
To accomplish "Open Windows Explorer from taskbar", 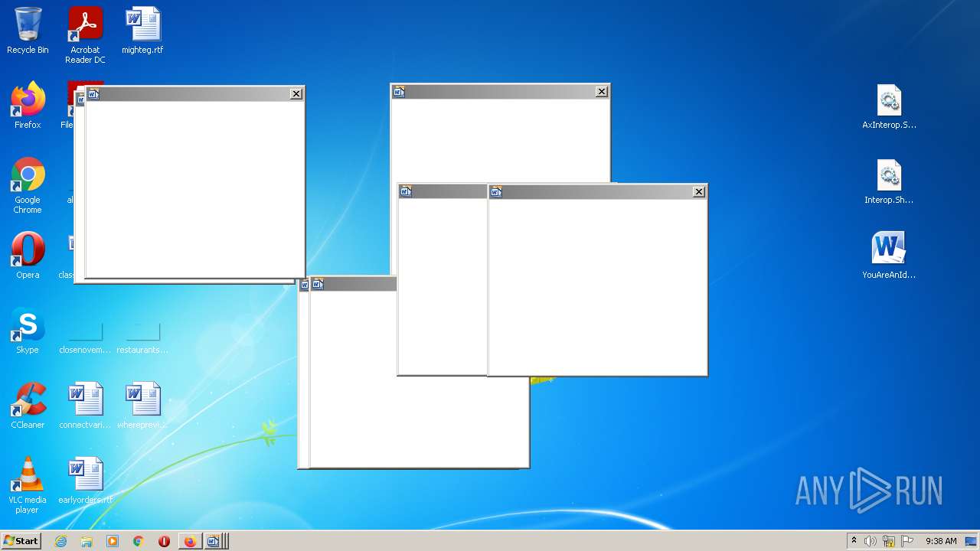I will [87, 541].
